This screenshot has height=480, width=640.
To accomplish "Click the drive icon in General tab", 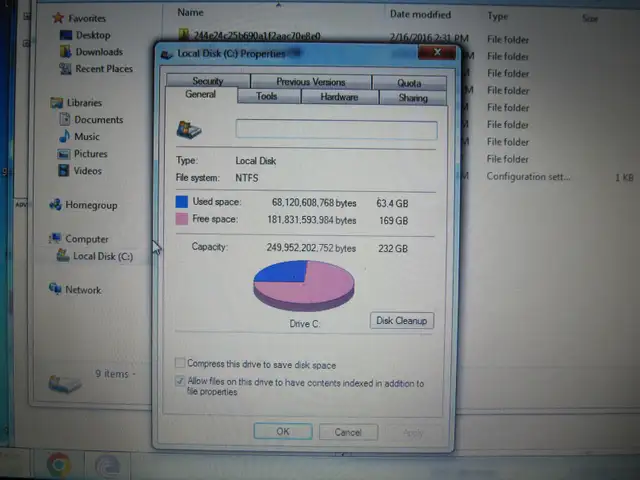I will 189,130.
